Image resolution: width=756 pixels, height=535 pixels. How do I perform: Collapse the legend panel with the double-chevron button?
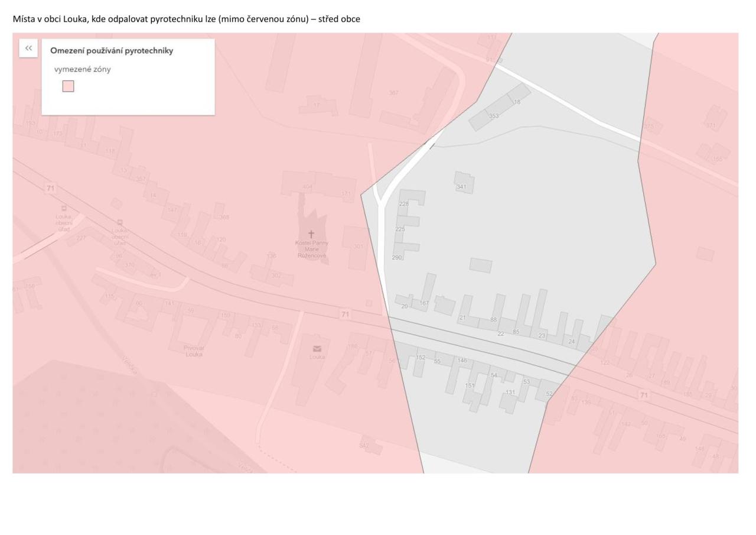[28, 48]
